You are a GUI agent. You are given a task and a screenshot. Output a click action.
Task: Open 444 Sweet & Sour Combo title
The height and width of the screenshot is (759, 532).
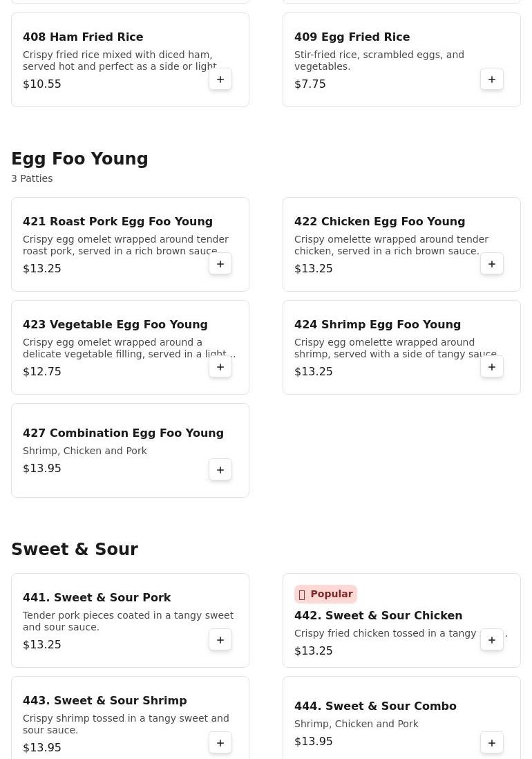pyautogui.click(x=375, y=706)
